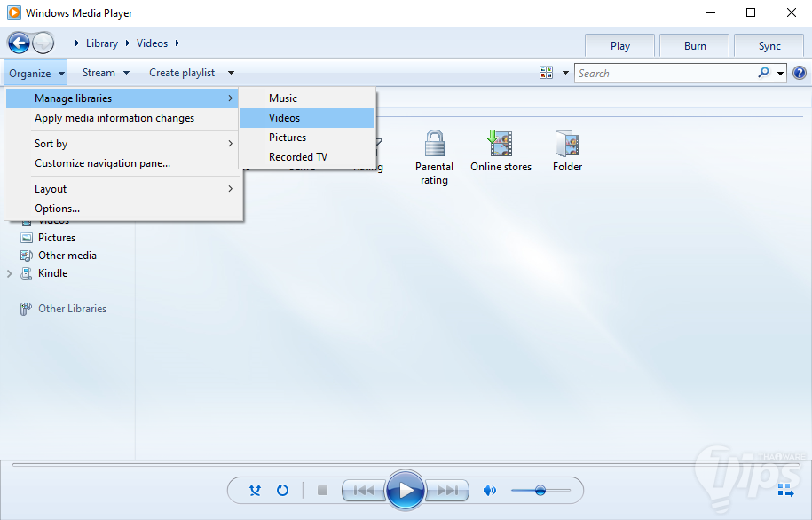Expand the Layout submenu

point(122,189)
